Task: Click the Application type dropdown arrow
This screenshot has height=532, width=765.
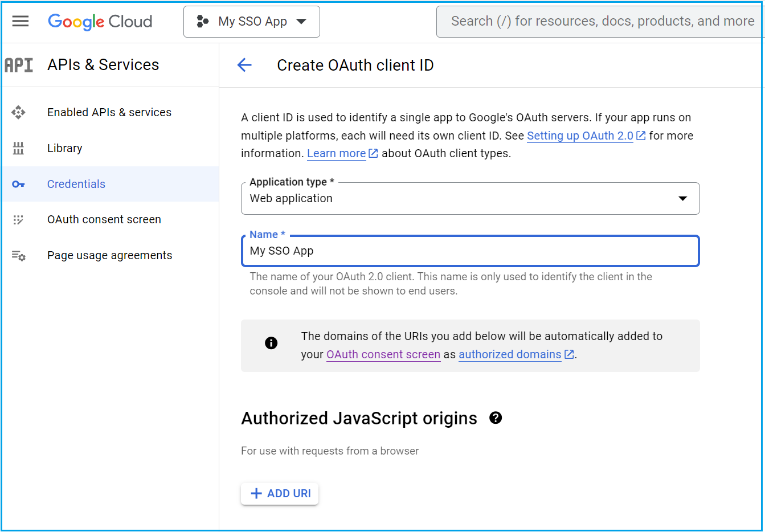Action: pyautogui.click(x=682, y=198)
